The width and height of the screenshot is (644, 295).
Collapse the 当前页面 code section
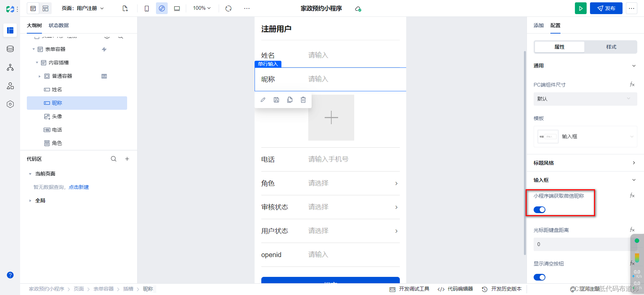pos(30,174)
